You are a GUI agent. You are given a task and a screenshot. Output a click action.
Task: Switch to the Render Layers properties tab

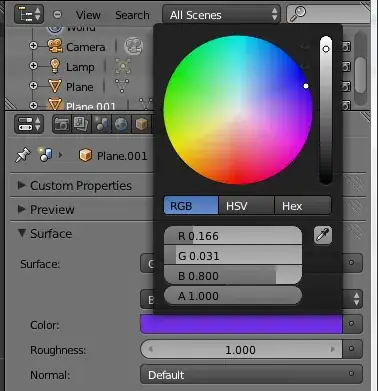point(81,124)
